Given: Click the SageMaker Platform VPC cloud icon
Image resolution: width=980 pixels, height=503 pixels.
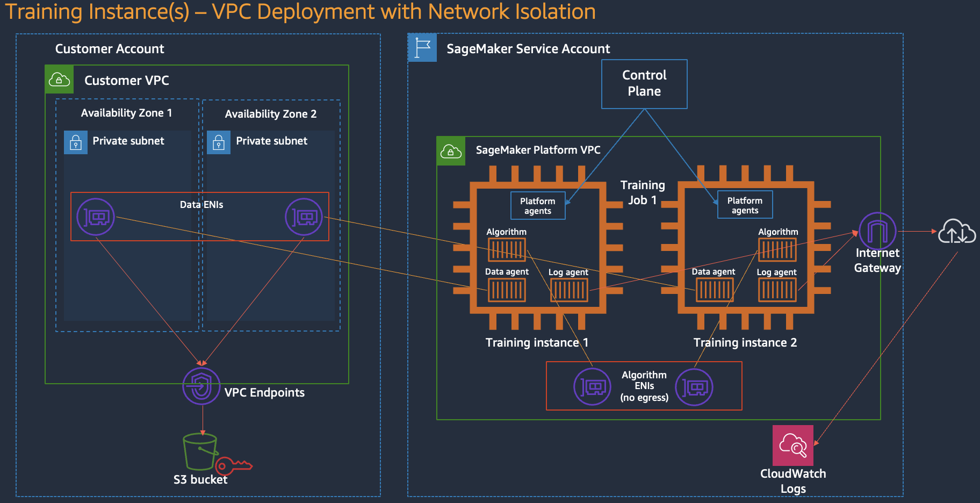Looking at the screenshot, I should point(451,151).
